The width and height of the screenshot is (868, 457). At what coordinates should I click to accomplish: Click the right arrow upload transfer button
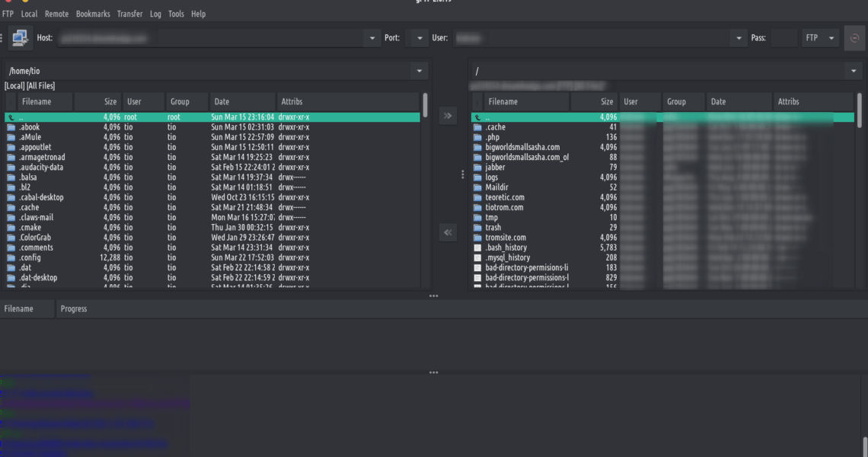tap(448, 116)
